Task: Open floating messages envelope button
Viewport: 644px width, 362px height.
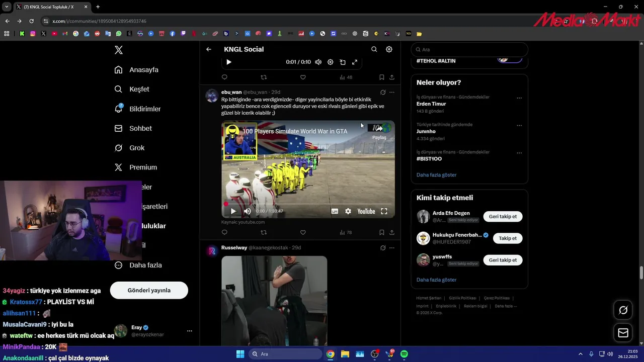Action: pyautogui.click(x=623, y=333)
